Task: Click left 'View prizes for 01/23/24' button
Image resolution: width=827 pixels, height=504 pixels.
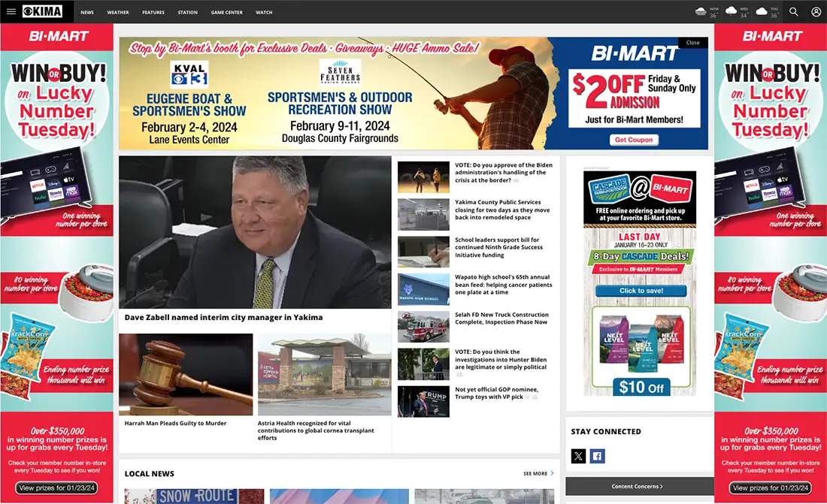Action: [x=56, y=487]
